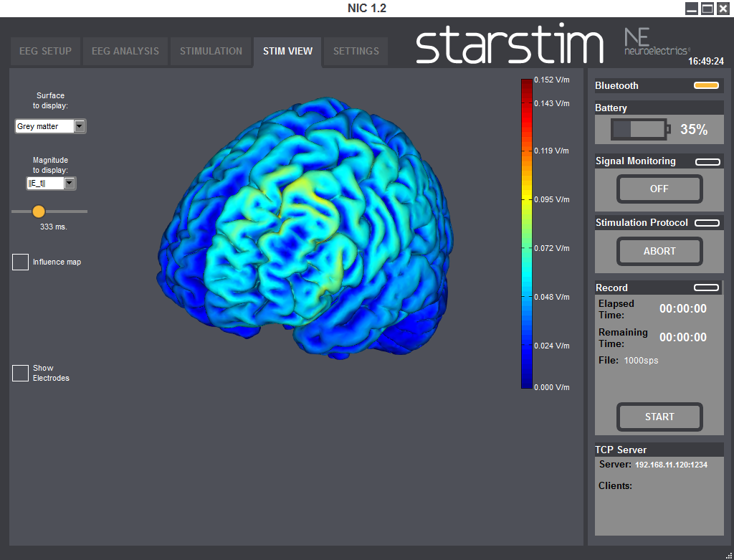This screenshot has width=734, height=560.
Task: Click the Neuroelectrics logo
Action: point(657,42)
